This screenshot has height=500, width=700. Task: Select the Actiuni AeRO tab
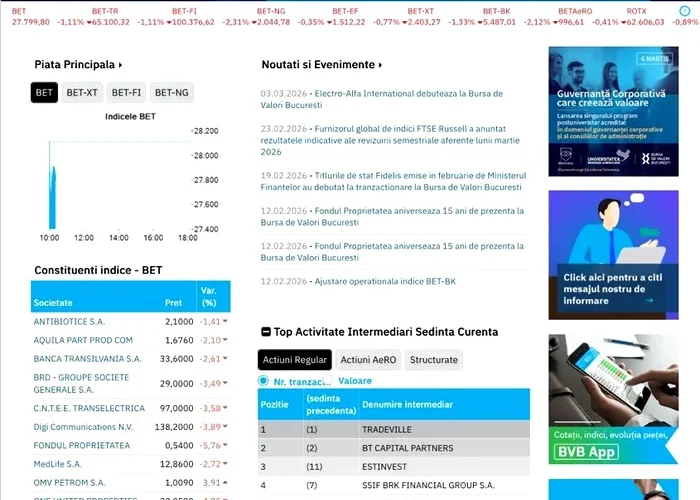pyautogui.click(x=368, y=360)
